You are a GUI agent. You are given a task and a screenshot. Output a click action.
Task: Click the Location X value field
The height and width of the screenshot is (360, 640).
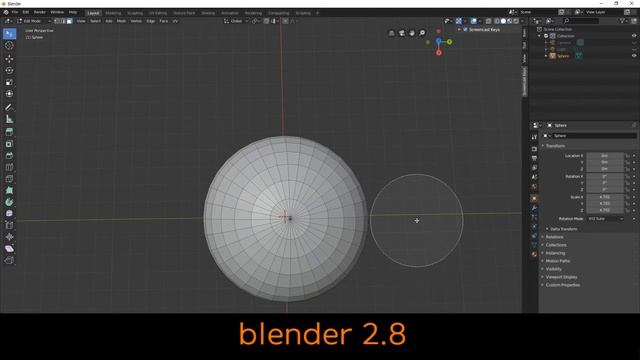click(605, 156)
